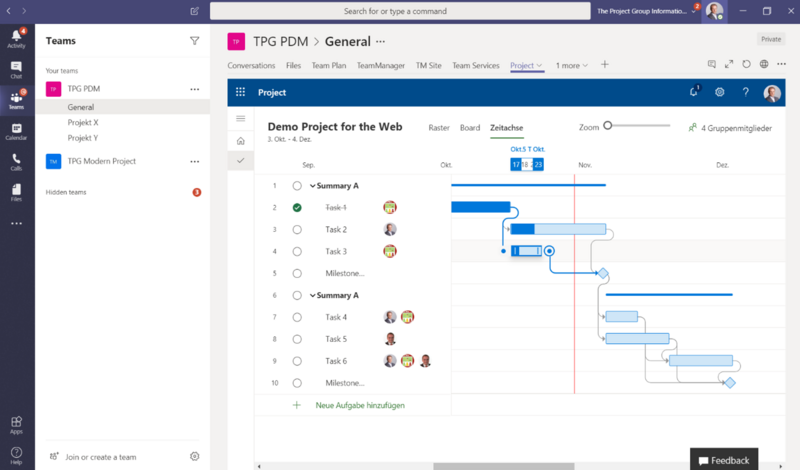
Task: Reload the Project tab
Action: (746, 64)
